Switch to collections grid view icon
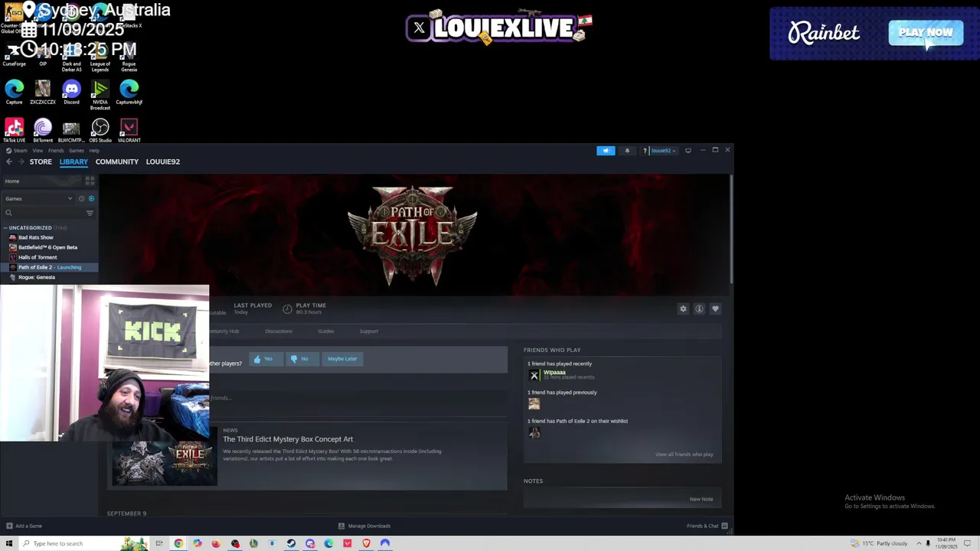 point(90,181)
